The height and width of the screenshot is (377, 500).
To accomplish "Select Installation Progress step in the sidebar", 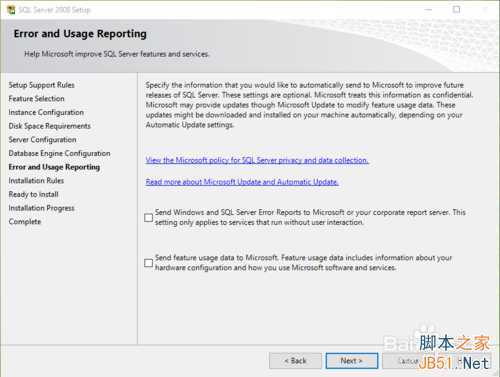I will pos(41,208).
